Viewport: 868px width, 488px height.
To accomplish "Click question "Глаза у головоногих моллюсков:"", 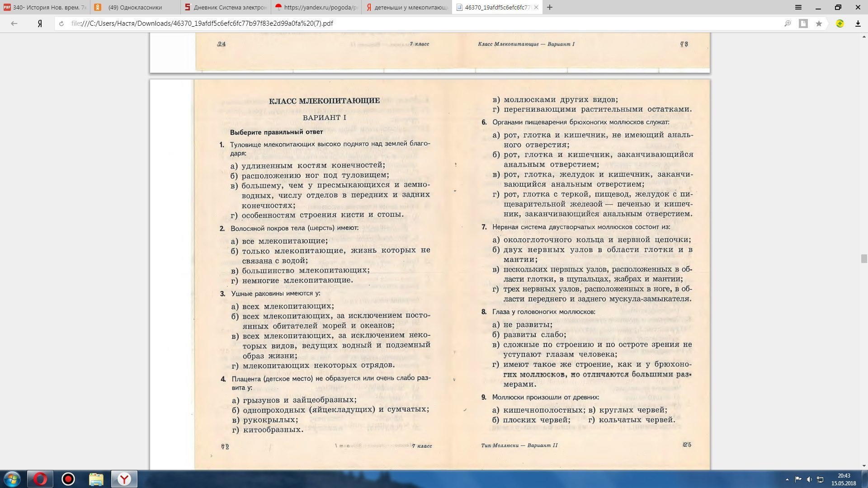I will [543, 312].
